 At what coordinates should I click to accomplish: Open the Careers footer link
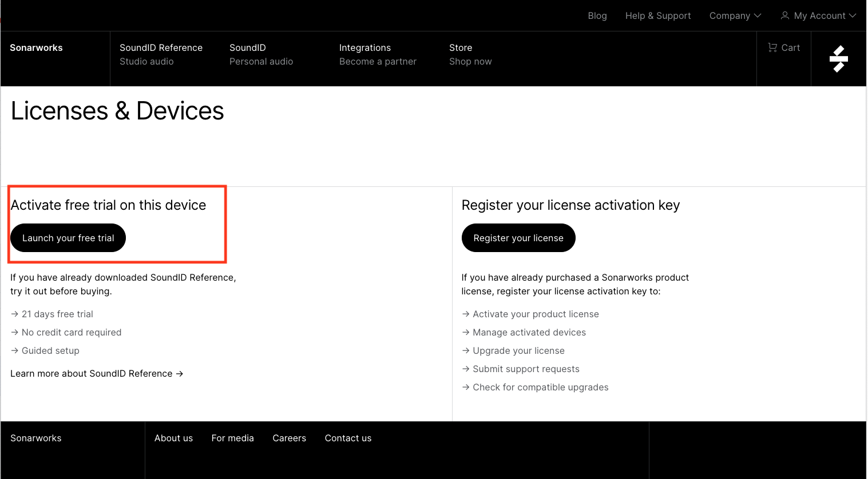pos(289,438)
